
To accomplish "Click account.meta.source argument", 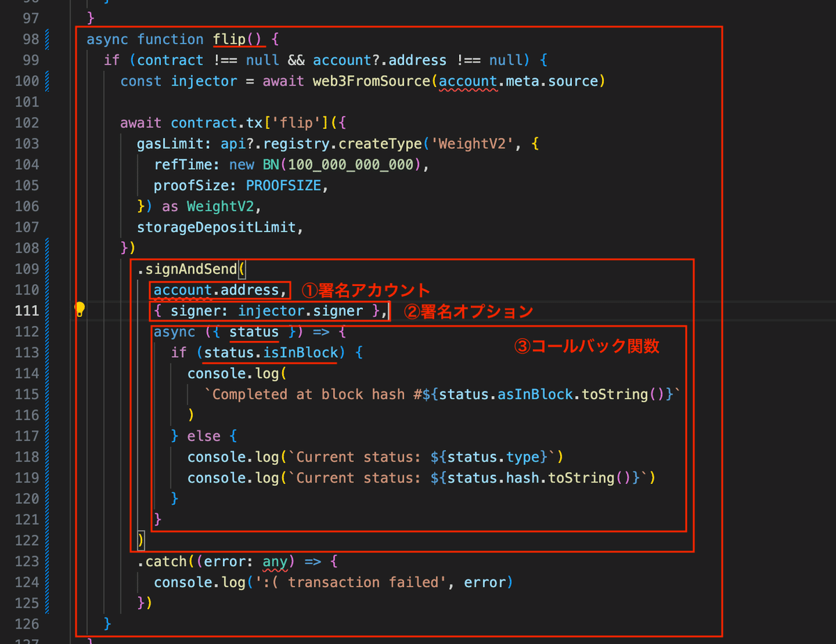I will click(x=518, y=81).
